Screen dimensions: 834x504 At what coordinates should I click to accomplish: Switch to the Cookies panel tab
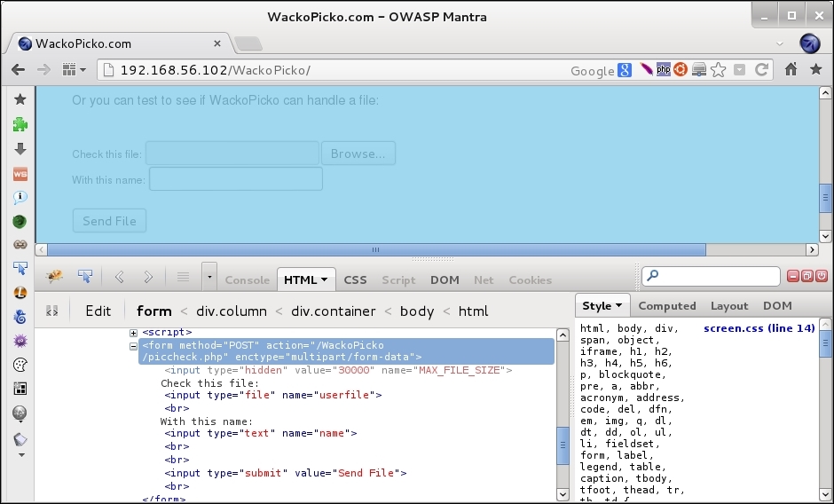pyautogui.click(x=531, y=280)
